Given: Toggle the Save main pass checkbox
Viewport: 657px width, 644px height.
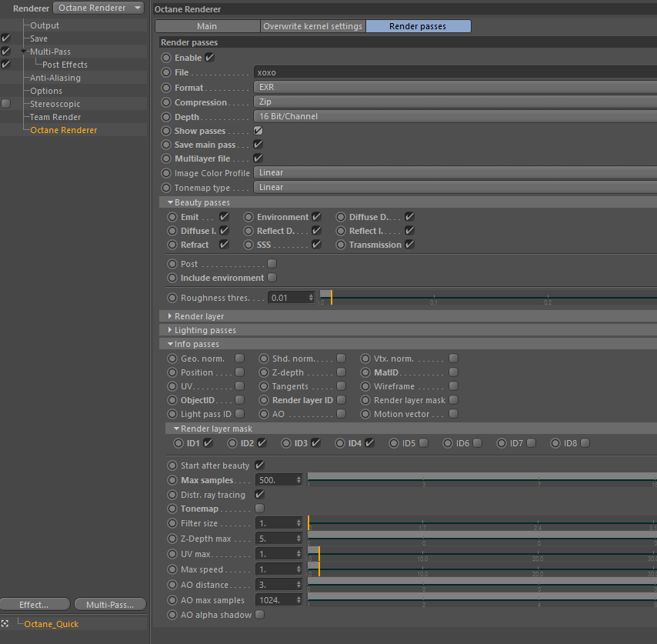Looking at the screenshot, I should click(258, 144).
